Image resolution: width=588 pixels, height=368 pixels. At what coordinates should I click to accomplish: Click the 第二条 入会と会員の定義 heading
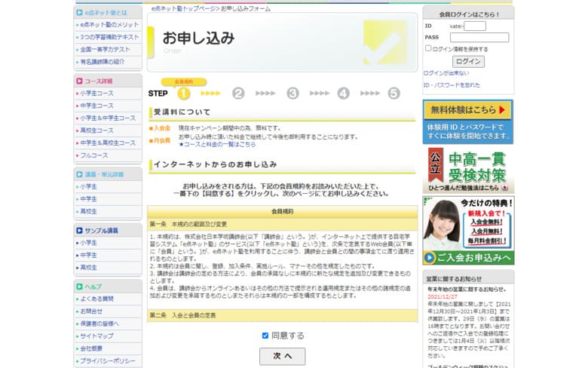tap(183, 315)
